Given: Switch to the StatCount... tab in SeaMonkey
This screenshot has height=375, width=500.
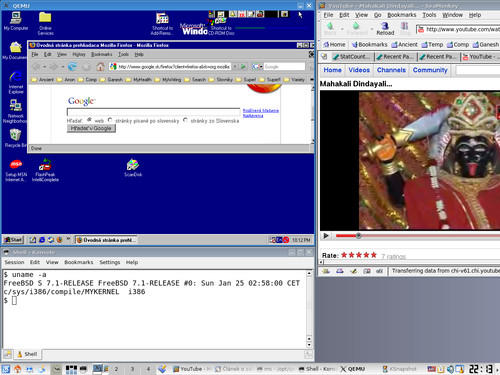Looking at the screenshot, I should point(352,57).
